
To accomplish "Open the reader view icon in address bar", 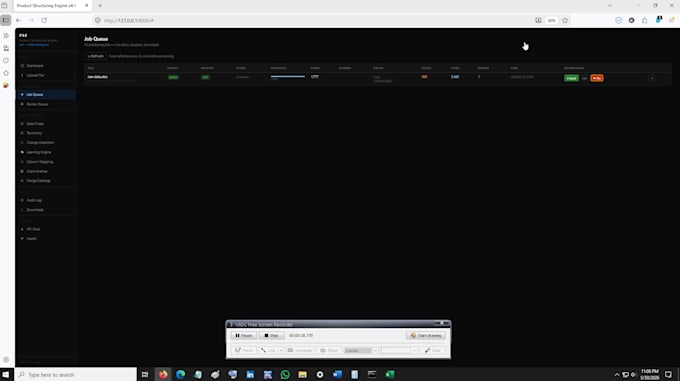I will tap(538, 20).
